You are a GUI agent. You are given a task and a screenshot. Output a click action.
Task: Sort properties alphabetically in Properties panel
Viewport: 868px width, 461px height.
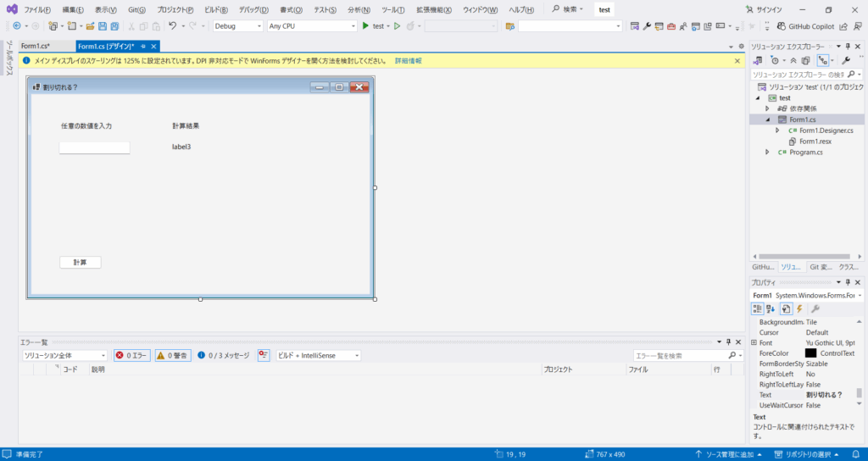[x=771, y=308]
